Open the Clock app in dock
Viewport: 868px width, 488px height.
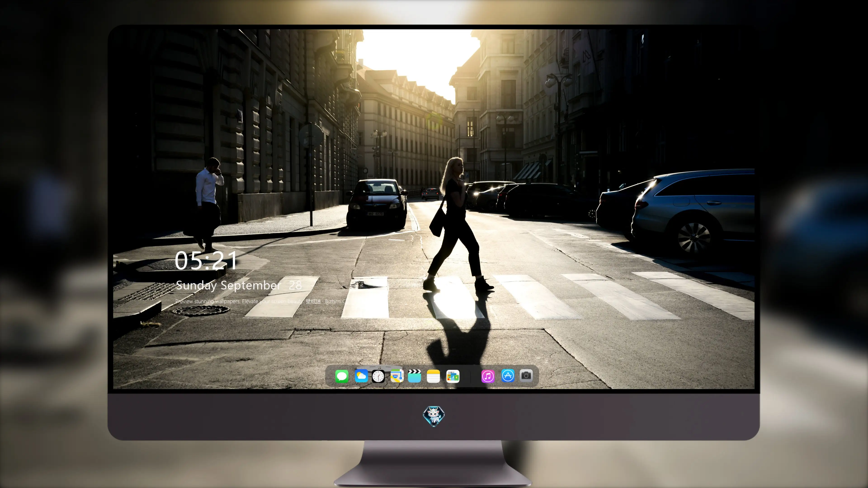(378, 376)
